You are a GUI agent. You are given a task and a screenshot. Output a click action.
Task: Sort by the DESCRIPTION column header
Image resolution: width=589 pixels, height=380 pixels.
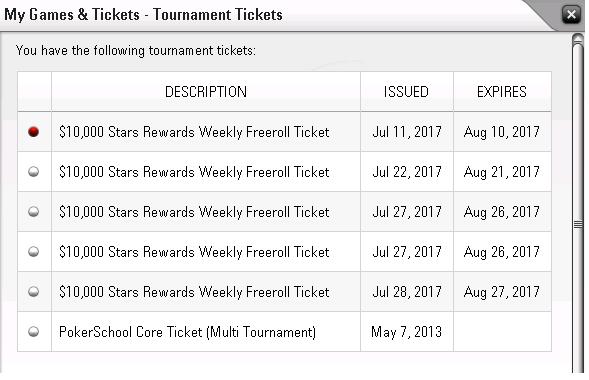206,92
